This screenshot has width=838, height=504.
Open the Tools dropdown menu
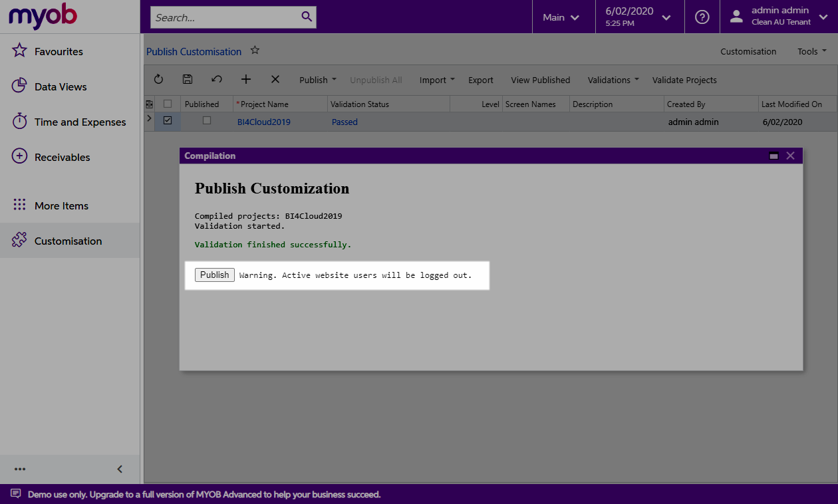(x=812, y=51)
